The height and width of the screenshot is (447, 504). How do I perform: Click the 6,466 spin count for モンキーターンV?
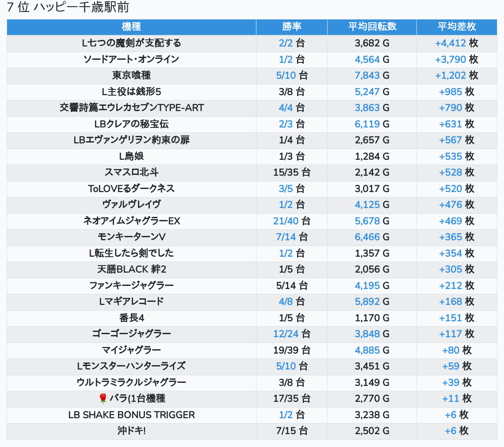click(367, 237)
